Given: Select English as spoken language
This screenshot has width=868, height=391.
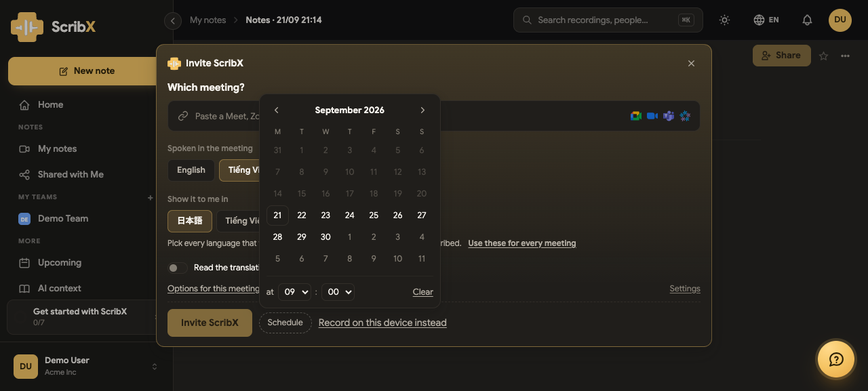Looking at the screenshot, I should [191, 171].
